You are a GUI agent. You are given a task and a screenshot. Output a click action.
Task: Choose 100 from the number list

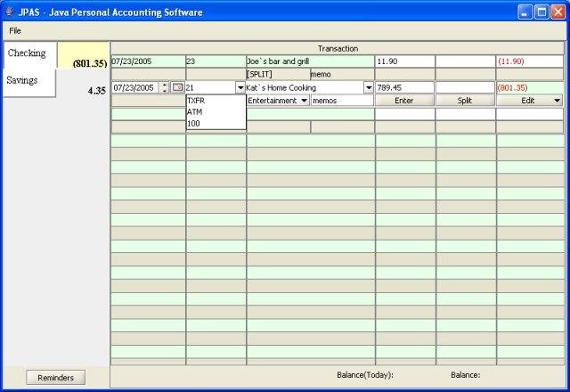pos(216,124)
